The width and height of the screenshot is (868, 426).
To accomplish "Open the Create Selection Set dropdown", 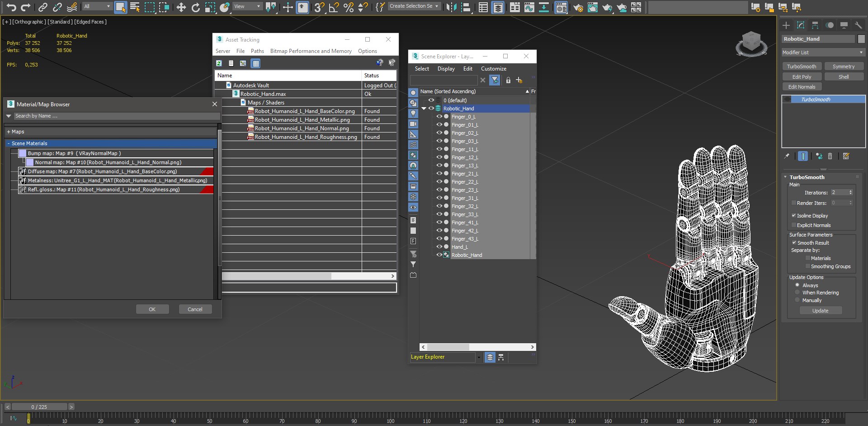I will click(x=414, y=6).
